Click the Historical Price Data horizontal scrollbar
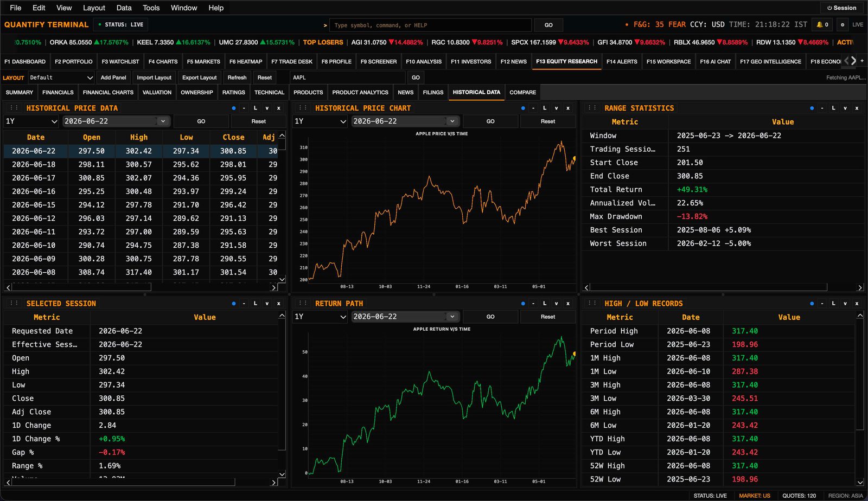868x501 pixels. [81, 287]
